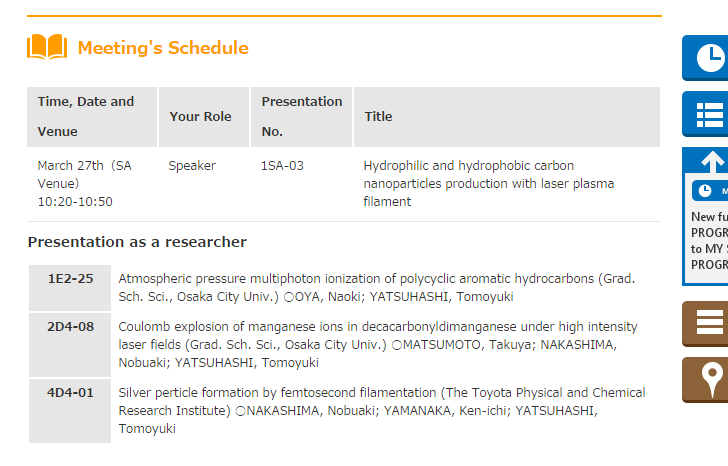Image resolution: width=728 pixels, height=466 pixels.
Task: Open the blue clock sidebar button
Action: (x=709, y=58)
